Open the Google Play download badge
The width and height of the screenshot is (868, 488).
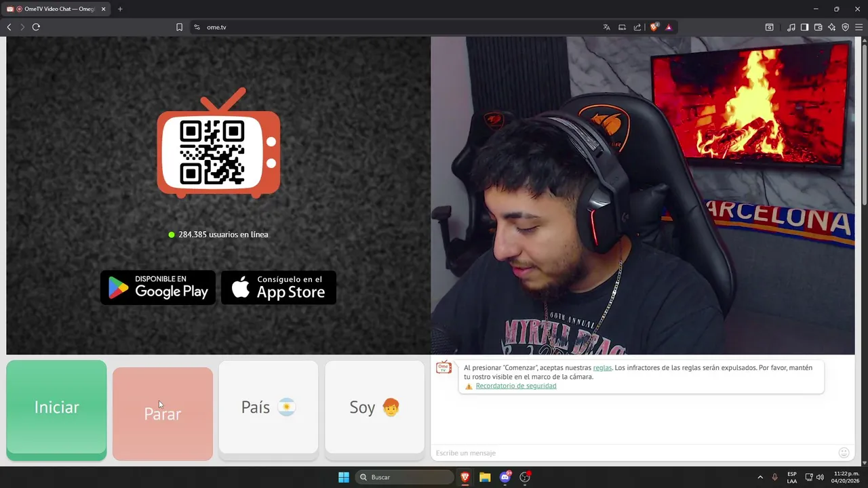click(158, 287)
